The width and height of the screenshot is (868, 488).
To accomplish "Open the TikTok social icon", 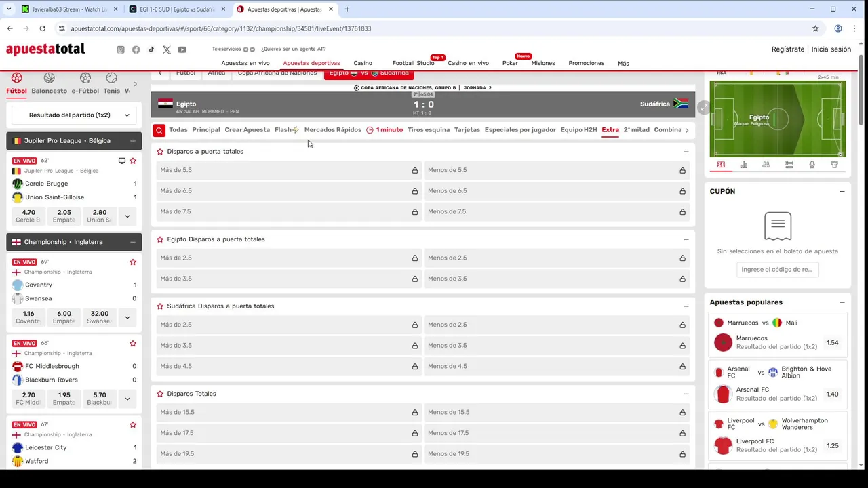I will [151, 49].
